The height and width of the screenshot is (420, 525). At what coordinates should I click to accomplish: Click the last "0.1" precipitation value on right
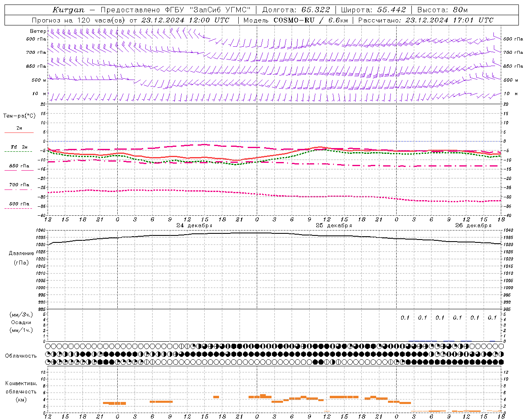pos(492,318)
